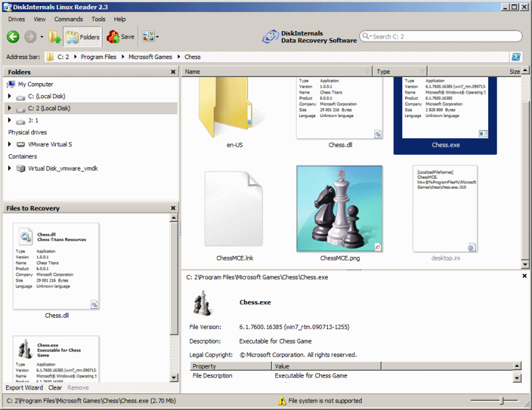The height and width of the screenshot is (410, 532).
Task: Select J: 1 drive icon
Action: click(x=21, y=122)
